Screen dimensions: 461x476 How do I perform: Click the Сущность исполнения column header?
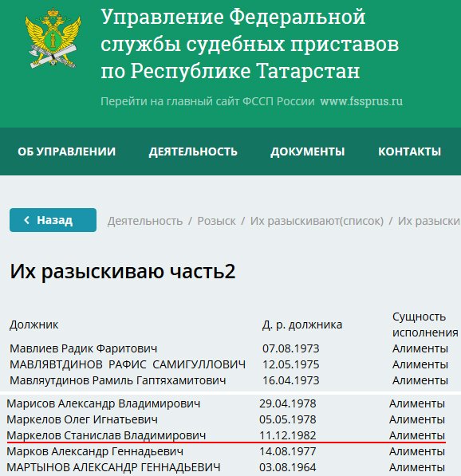(x=425, y=325)
